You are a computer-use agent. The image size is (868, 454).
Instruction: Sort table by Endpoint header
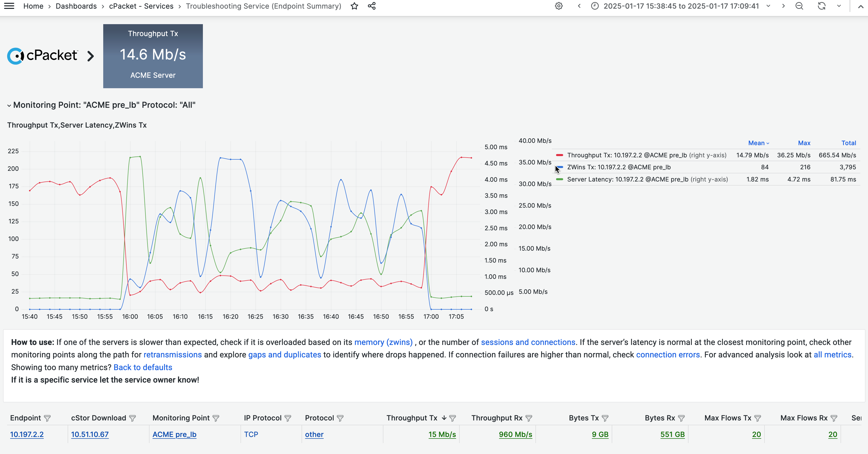point(25,418)
